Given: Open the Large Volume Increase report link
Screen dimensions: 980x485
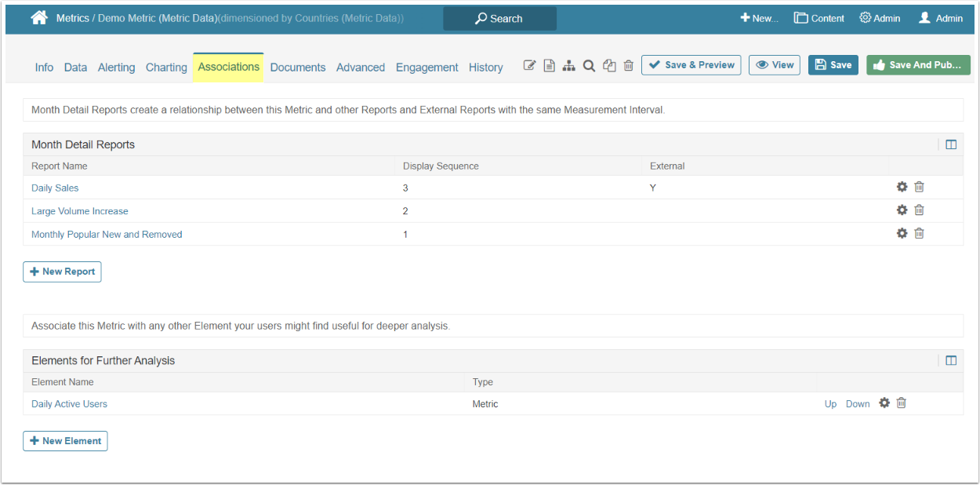Looking at the screenshot, I should [80, 211].
